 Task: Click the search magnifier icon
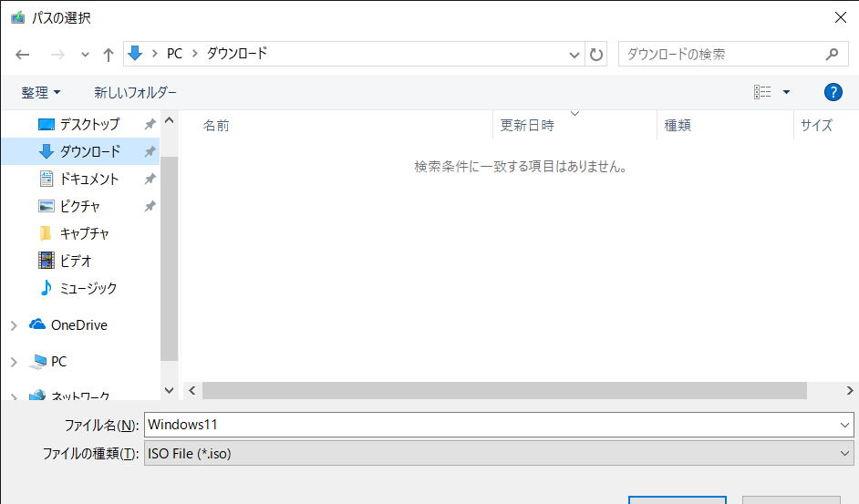coord(833,55)
